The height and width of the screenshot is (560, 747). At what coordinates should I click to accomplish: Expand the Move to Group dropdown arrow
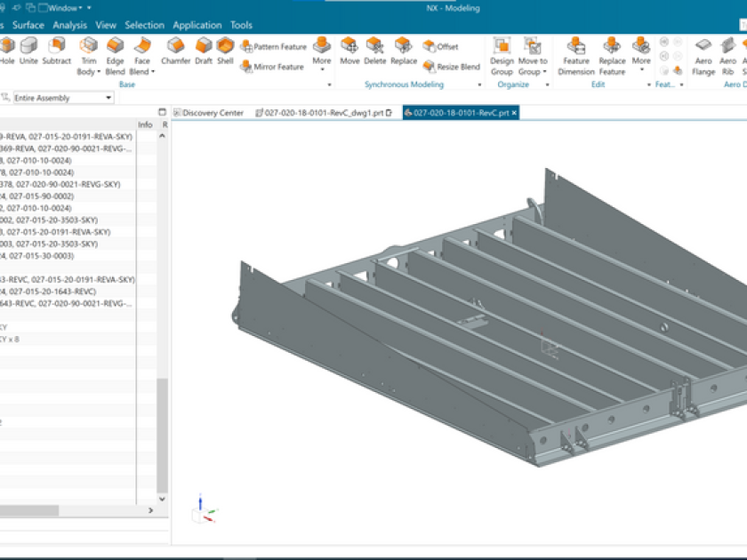(x=544, y=72)
